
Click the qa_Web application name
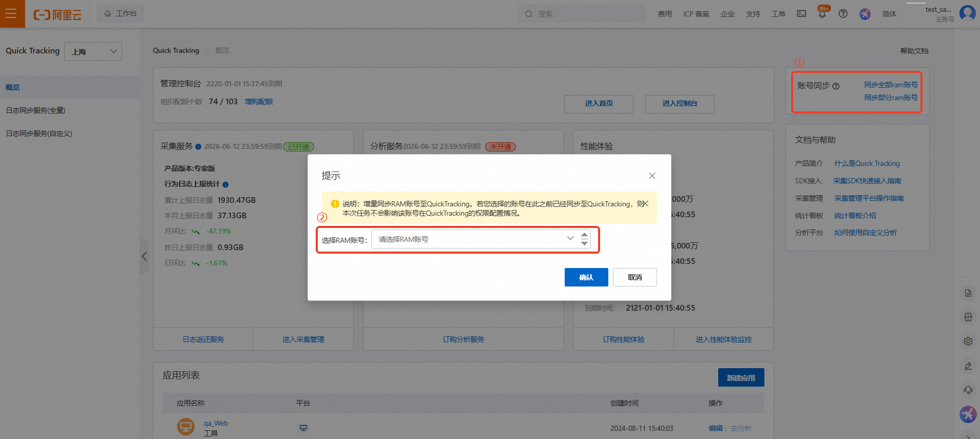click(x=216, y=423)
